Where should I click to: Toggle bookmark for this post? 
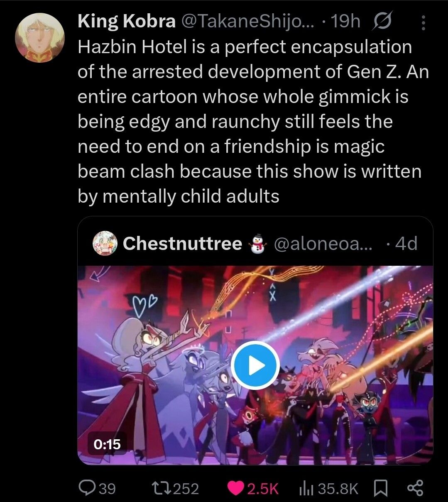pos(380,488)
